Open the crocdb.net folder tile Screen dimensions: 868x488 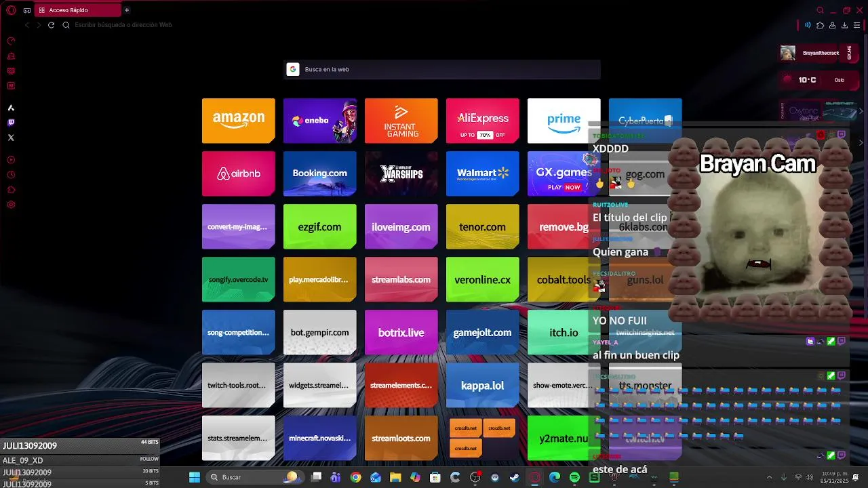(483, 438)
